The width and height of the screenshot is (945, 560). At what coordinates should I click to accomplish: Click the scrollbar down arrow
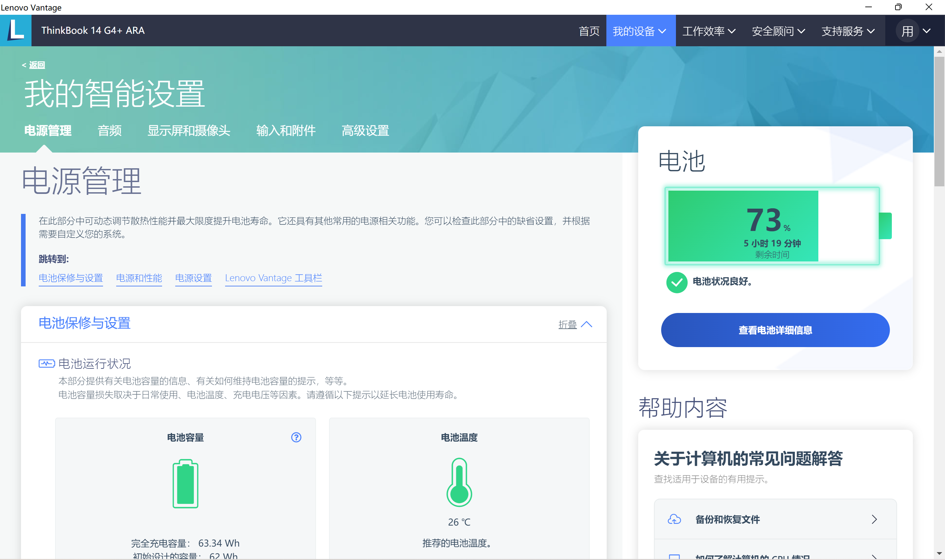coord(939,553)
